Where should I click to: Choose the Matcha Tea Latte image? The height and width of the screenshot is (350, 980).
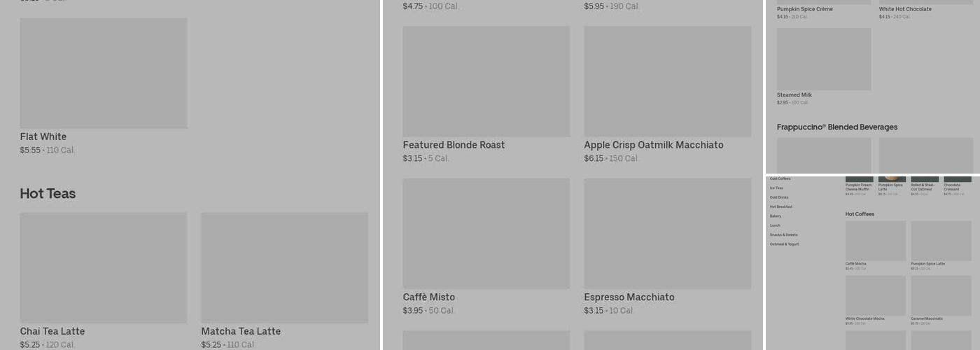[284, 267]
